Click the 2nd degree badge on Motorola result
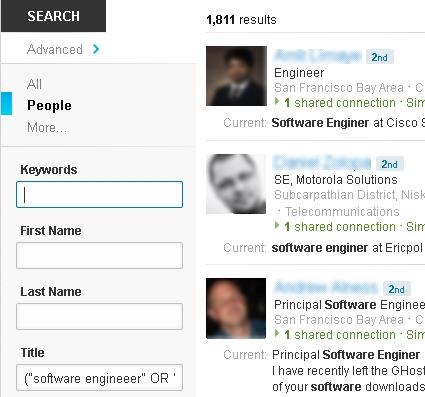Screen dimensions: 425x397 click(x=390, y=164)
